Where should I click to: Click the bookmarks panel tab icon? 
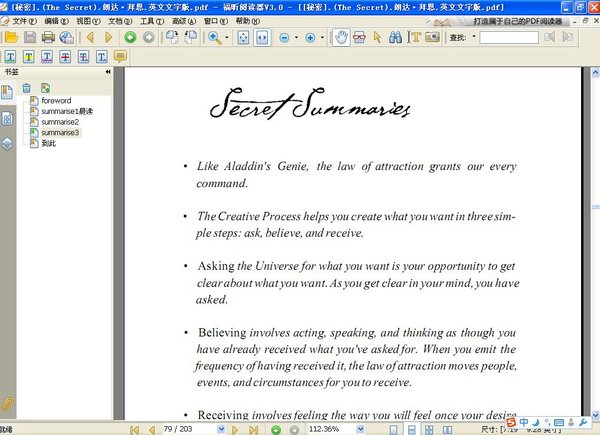click(7, 92)
